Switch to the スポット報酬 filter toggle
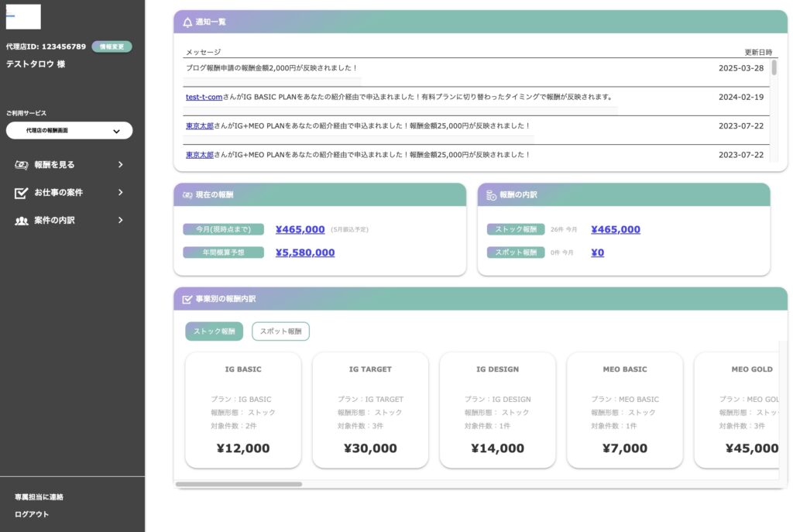 [280, 331]
